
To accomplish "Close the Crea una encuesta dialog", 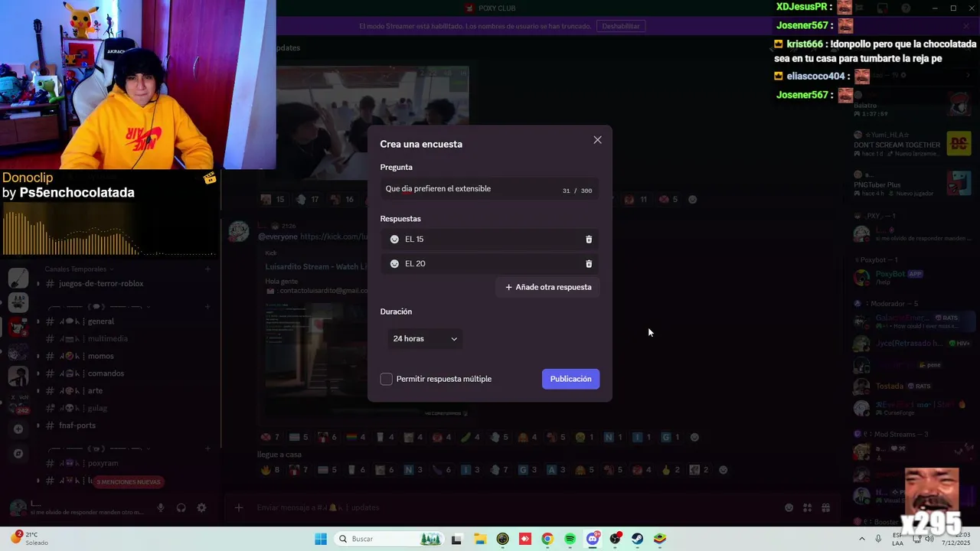I will point(598,140).
